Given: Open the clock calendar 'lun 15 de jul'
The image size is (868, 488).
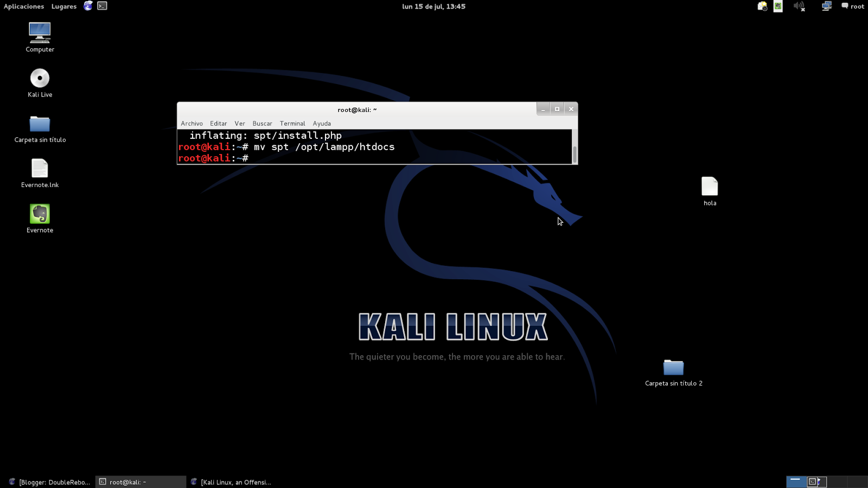Looking at the screenshot, I should [x=433, y=7].
